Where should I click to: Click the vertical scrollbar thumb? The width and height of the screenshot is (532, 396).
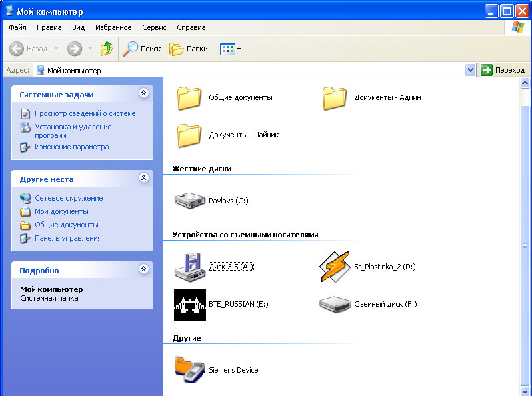[525, 245]
